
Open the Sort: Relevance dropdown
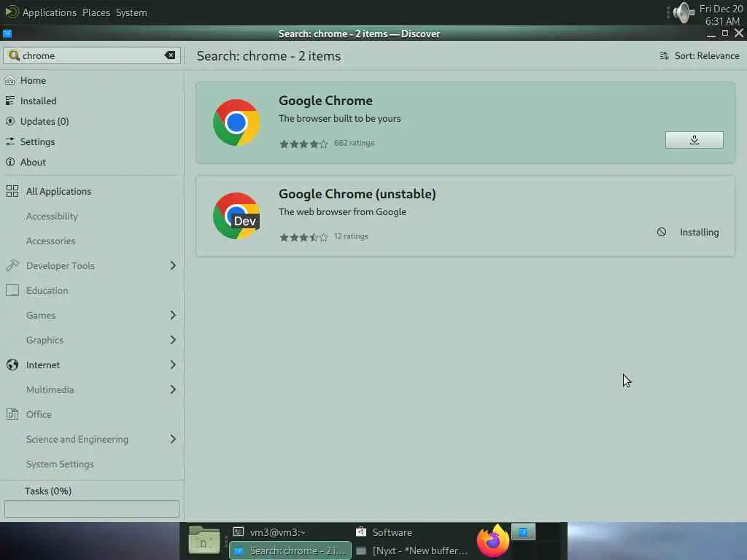click(x=700, y=55)
